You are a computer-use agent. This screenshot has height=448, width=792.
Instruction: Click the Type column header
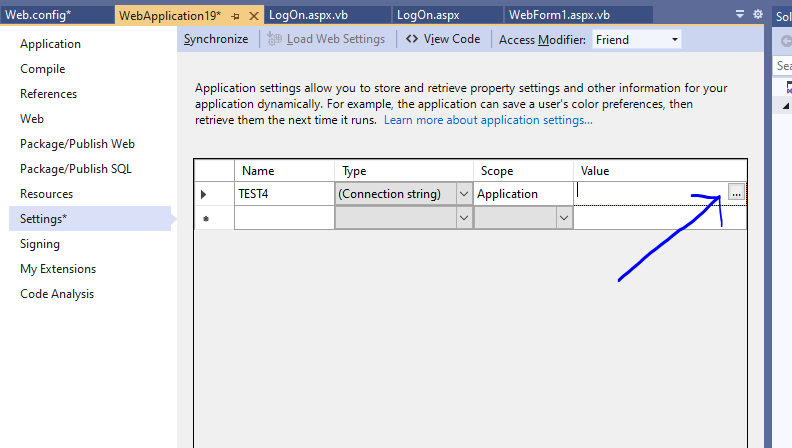coord(404,171)
